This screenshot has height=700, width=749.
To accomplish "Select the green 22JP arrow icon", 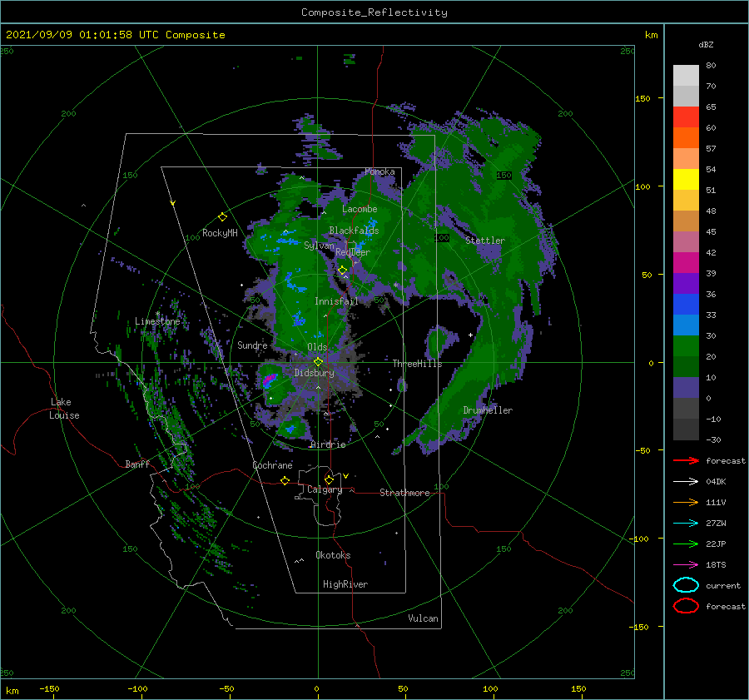I will click(x=686, y=544).
